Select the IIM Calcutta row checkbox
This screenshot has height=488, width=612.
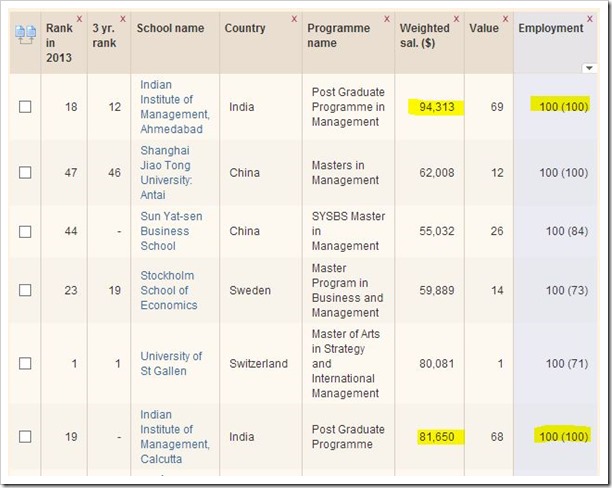[25, 436]
